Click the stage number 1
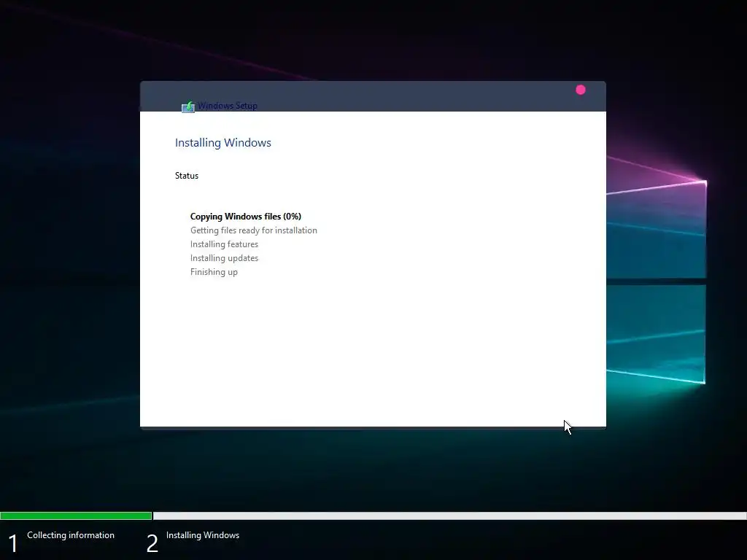747x560 pixels. click(x=13, y=544)
